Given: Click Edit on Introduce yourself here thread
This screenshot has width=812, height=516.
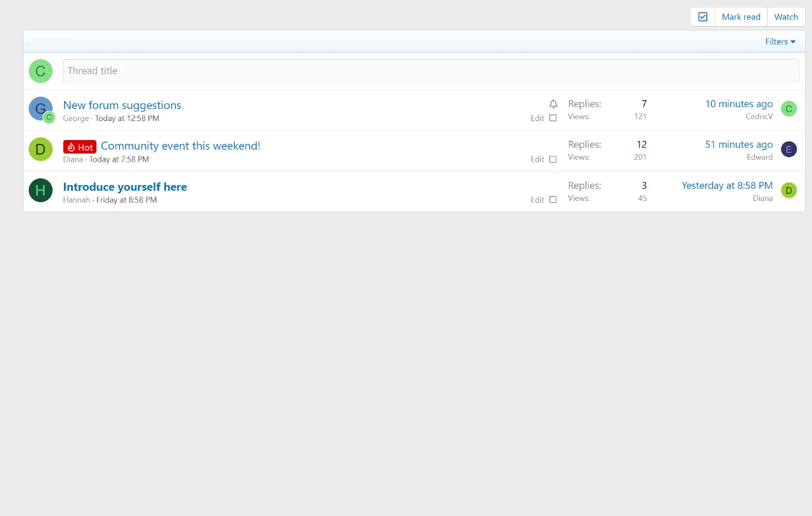Looking at the screenshot, I should click(537, 200).
